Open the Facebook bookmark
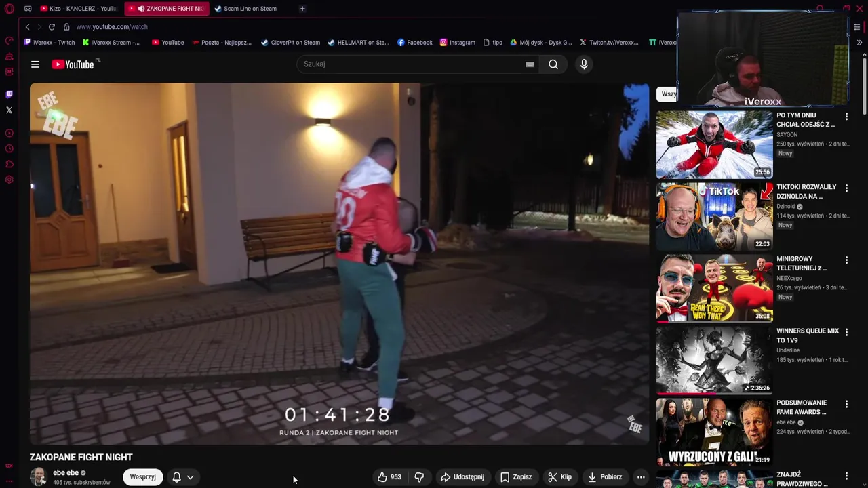The image size is (868, 488). 415,42
